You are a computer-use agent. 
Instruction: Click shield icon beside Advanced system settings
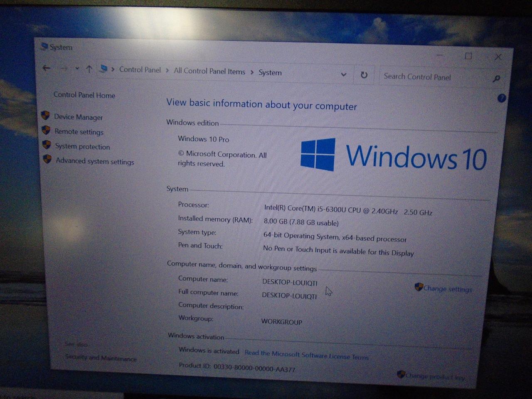pyautogui.click(x=47, y=160)
